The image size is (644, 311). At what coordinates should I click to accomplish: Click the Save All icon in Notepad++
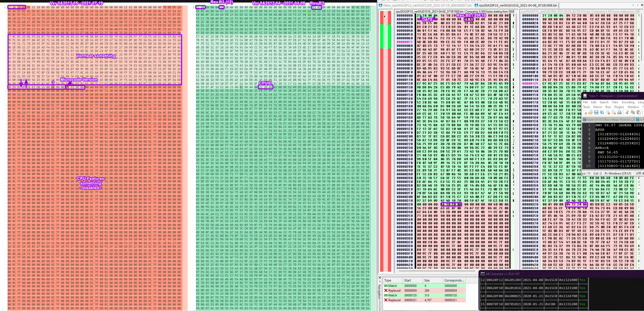(x=602, y=112)
